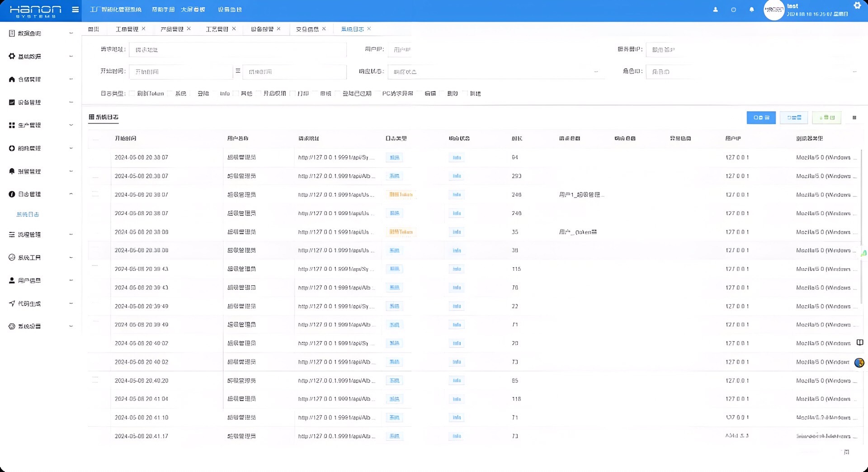The image size is (868, 472).
Task: Tick the Info log type checkbox
Action: [216, 94]
